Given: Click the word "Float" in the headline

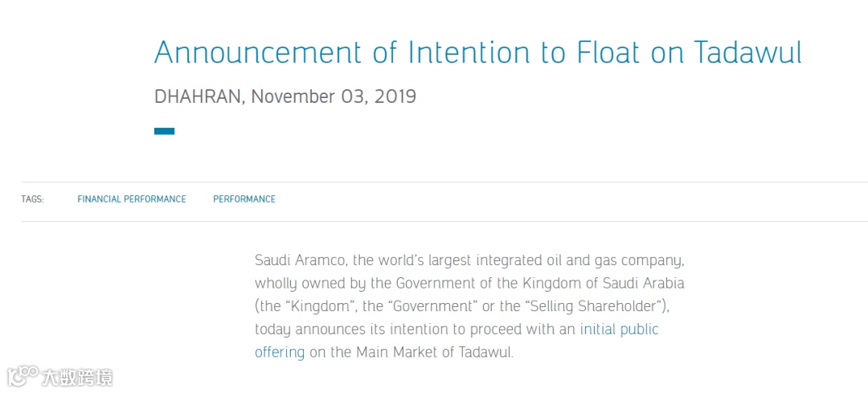Looking at the screenshot, I should tap(608, 52).
